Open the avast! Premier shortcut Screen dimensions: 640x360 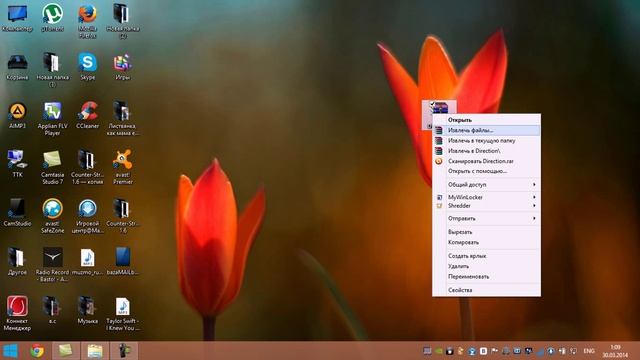122,167
